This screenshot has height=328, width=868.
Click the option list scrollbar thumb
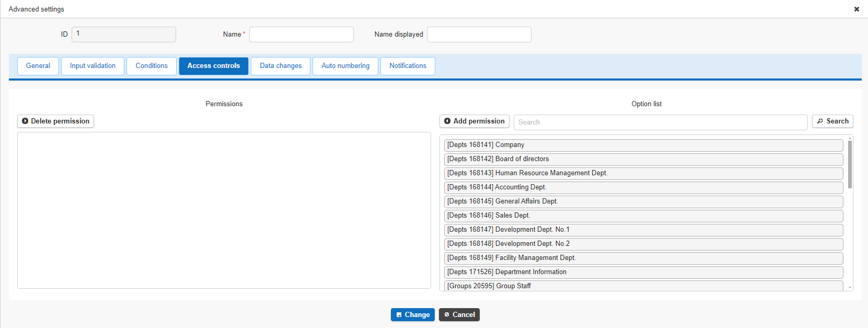pyautogui.click(x=850, y=164)
